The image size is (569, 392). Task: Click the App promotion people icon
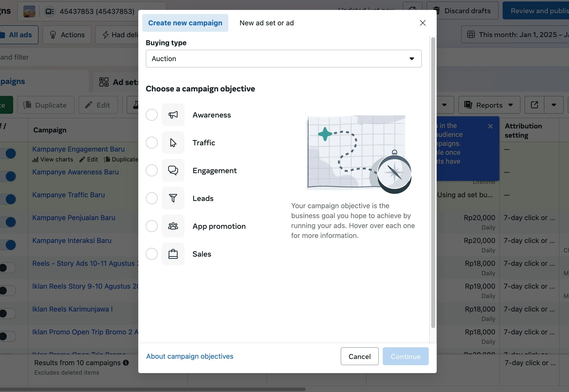173,226
